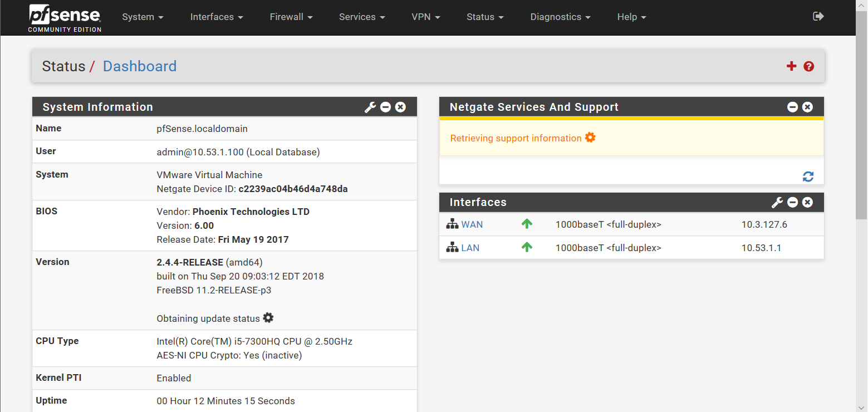Viewport: 868px width, 412px height.
Task: Refresh Netgate Services And Support information
Action: click(x=808, y=176)
